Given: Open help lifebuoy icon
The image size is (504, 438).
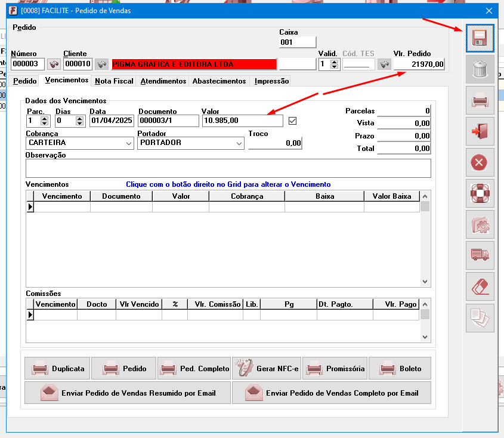Looking at the screenshot, I should 480,193.
